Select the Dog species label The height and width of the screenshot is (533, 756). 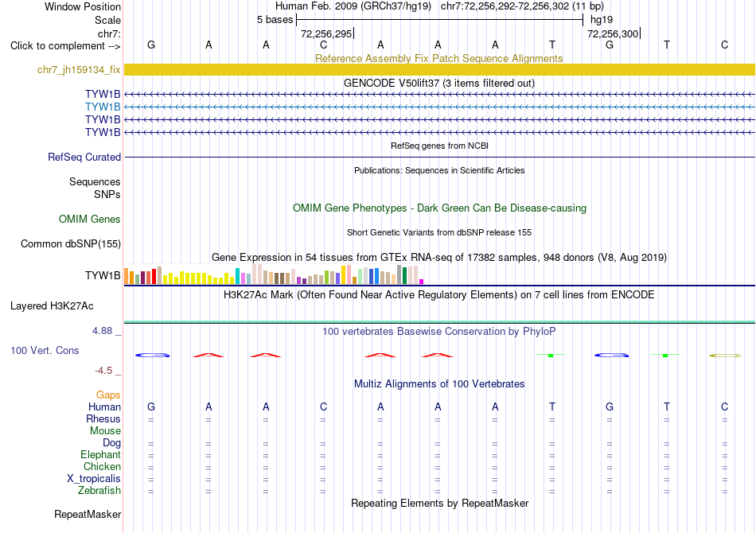tap(111, 443)
